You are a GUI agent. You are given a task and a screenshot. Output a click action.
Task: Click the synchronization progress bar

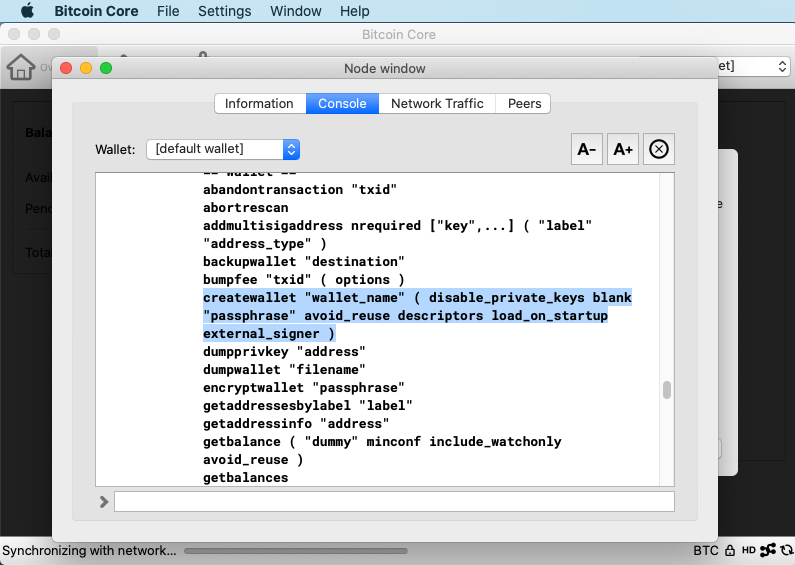pos(296,551)
